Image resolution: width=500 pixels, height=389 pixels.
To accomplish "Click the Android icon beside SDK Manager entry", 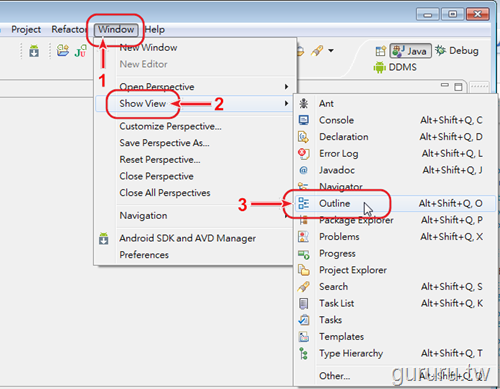I will pyautogui.click(x=104, y=238).
